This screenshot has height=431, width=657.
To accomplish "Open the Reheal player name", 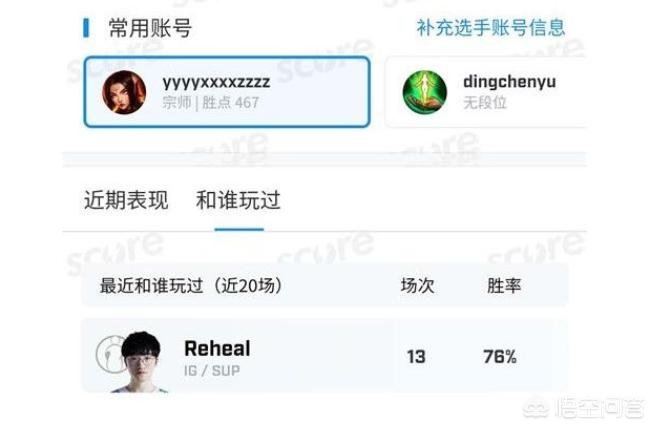I will [x=217, y=348].
